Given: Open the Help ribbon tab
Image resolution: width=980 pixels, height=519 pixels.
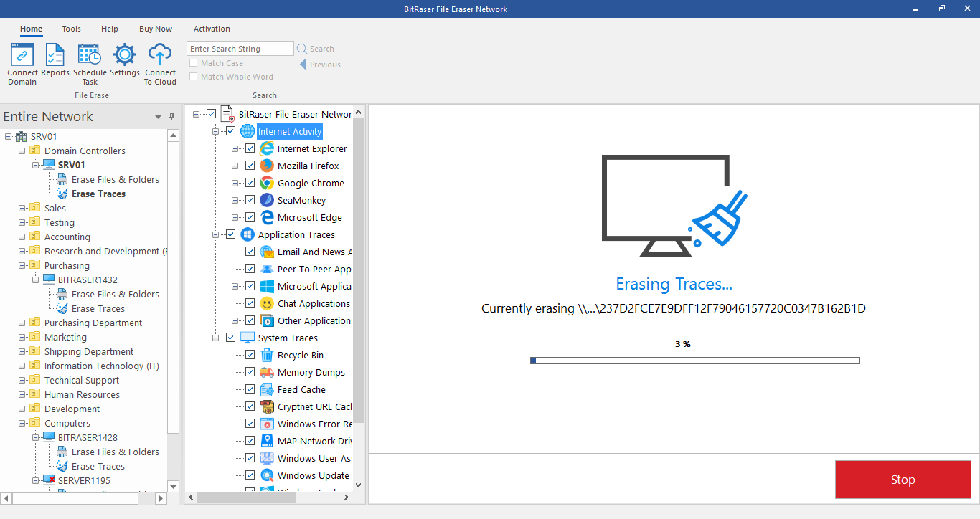Looking at the screenshot, I should point(110,29).
